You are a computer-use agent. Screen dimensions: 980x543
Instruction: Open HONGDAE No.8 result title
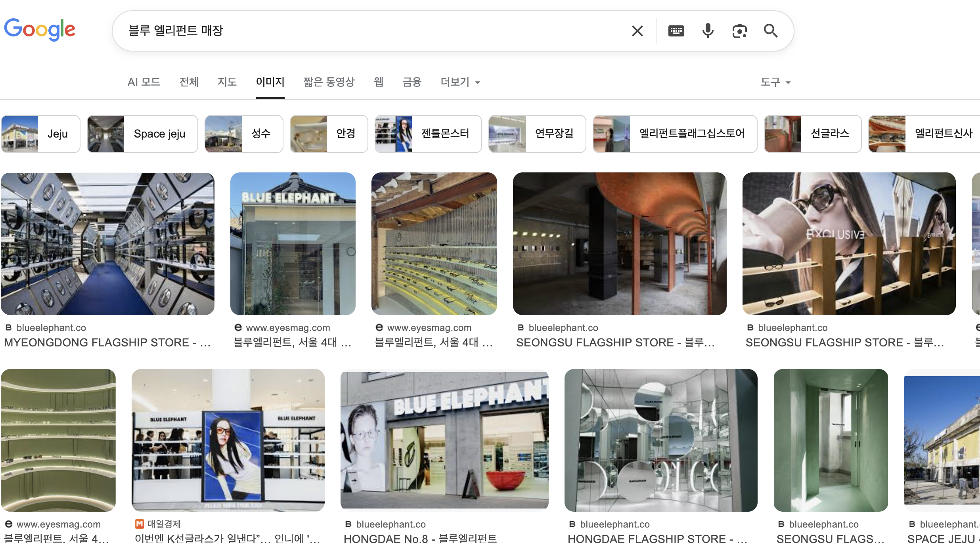point(420,538)
